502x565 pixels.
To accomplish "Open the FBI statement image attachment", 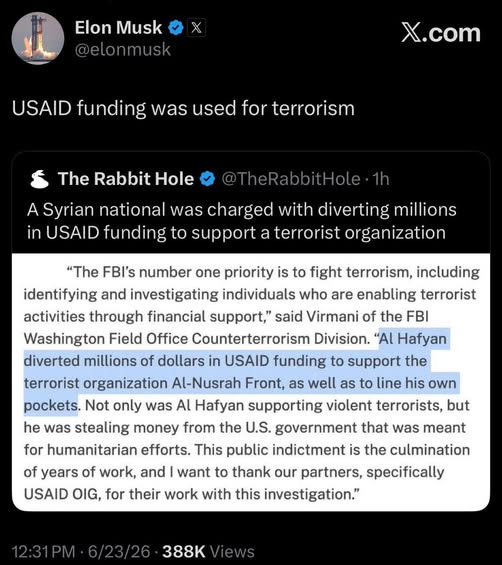I will (x=251, y=382).
